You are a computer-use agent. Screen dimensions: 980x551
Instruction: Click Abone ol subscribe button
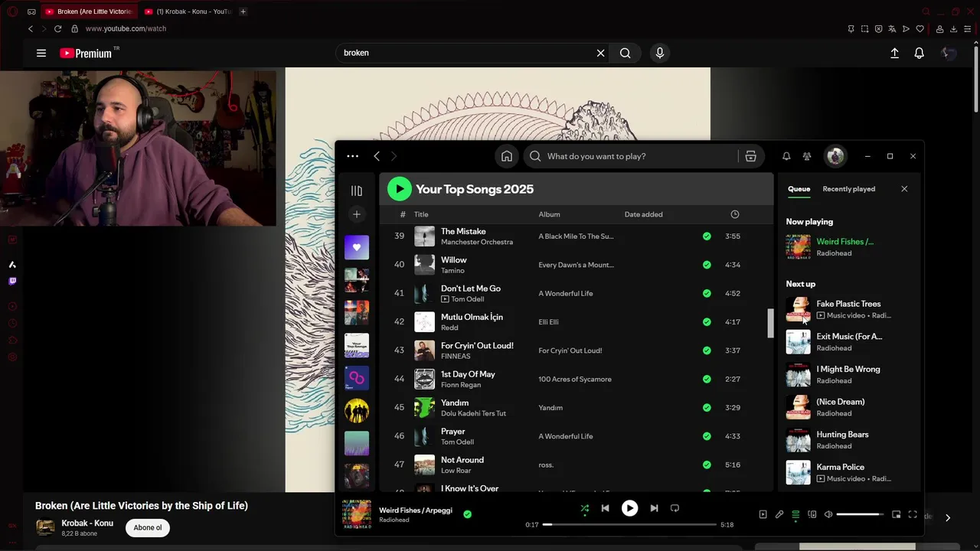[x=148, y=528]
